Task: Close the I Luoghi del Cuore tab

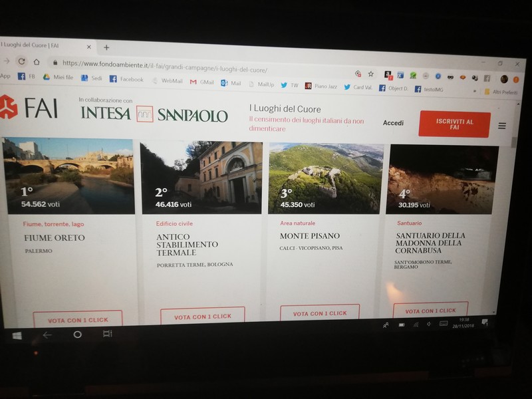Action: [89, 47]
